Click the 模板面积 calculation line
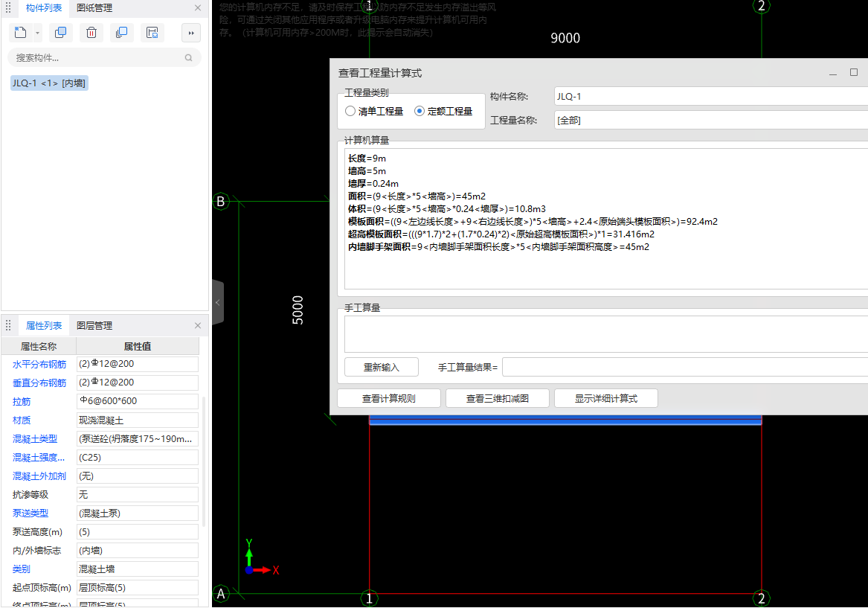868x608 pixels. pos(533,222)
